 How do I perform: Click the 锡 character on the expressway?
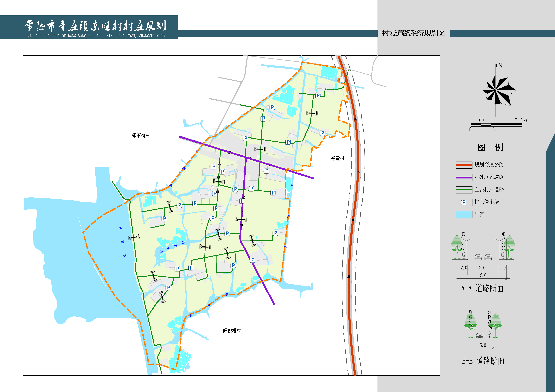click(x=356, y=119)
